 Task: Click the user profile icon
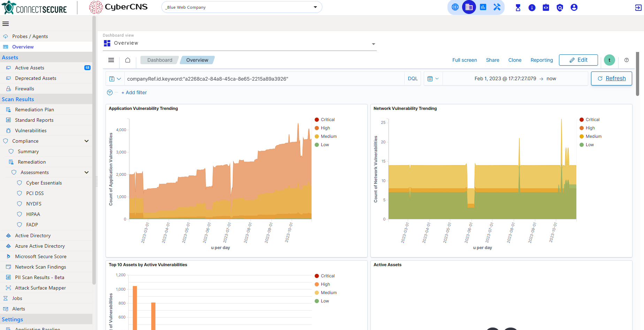(574, 7)
